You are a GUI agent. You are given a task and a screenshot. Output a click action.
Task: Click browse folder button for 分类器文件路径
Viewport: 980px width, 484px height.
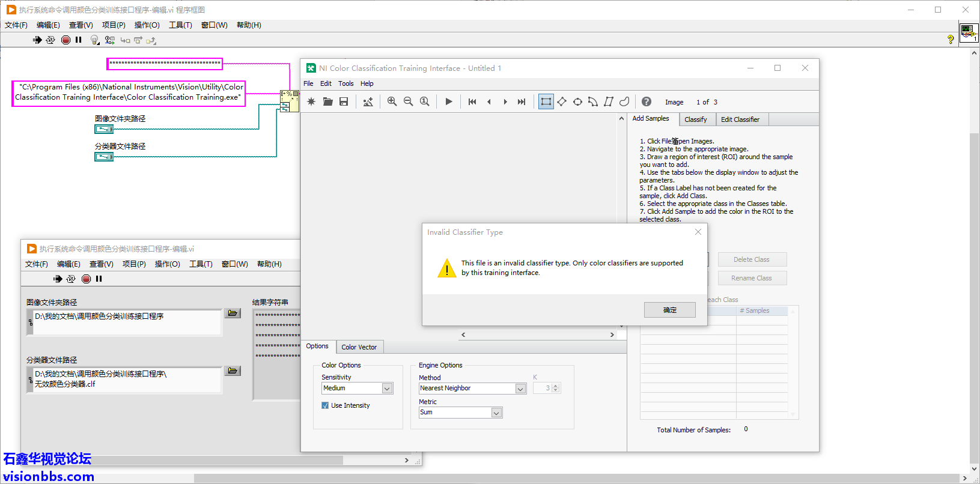click(233, 371)
